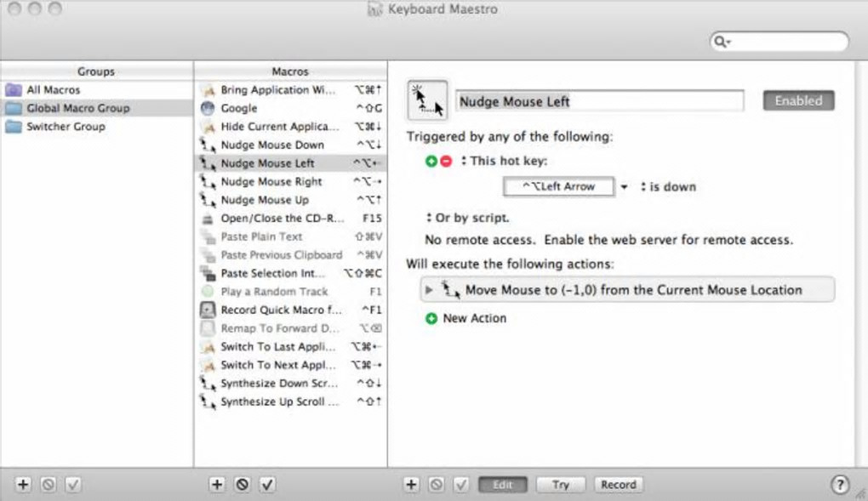Select 'Play a Random Track' macro row
The width and height of the screenshot is (868, 501).
click(x=291, y=291)
